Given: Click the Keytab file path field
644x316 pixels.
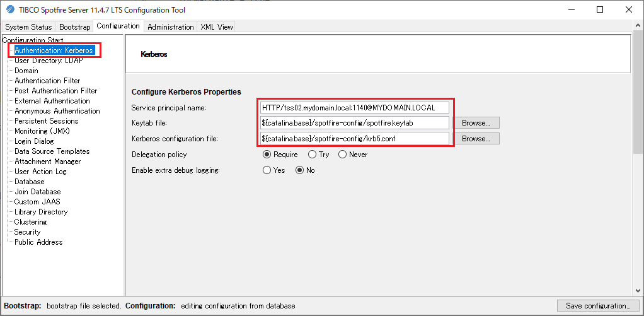Looking at the screenshot, I should (x=355, y=123).
